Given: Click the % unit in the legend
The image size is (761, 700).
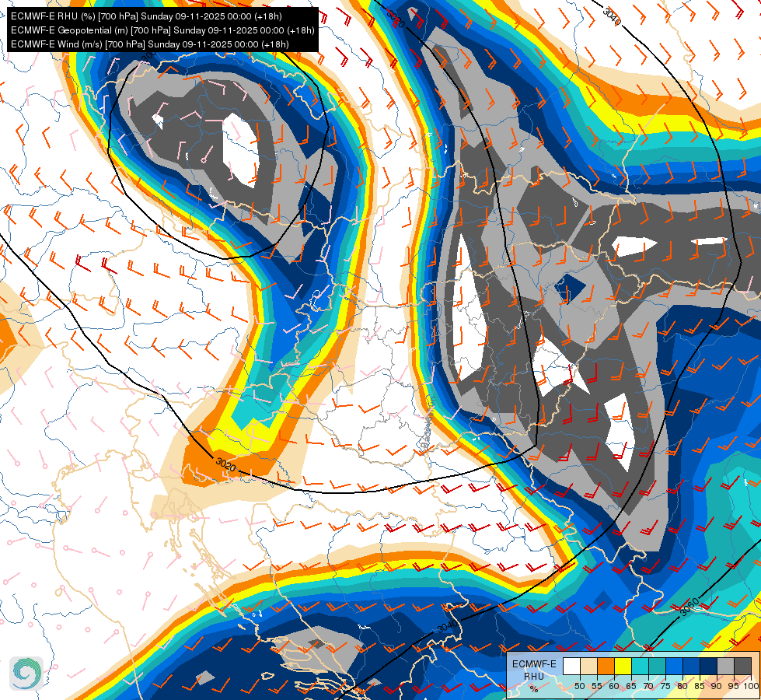Looking at the screenshot, I should 534,688.
